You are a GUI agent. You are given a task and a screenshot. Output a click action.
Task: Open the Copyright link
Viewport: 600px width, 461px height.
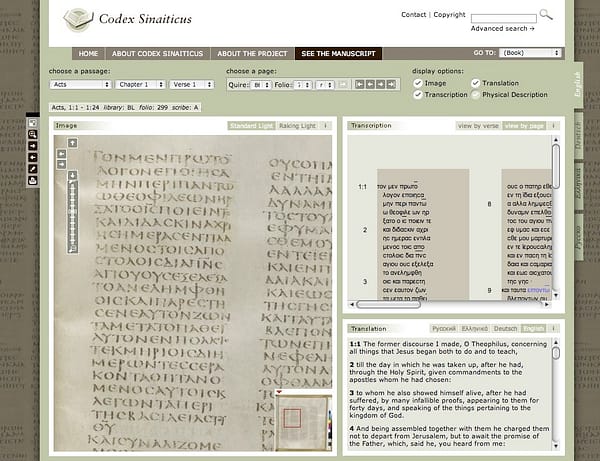449,15
